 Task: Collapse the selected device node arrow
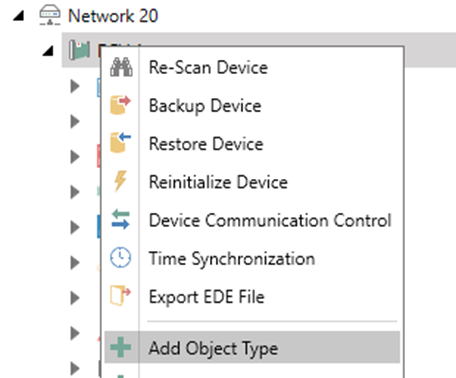[48, 51]
